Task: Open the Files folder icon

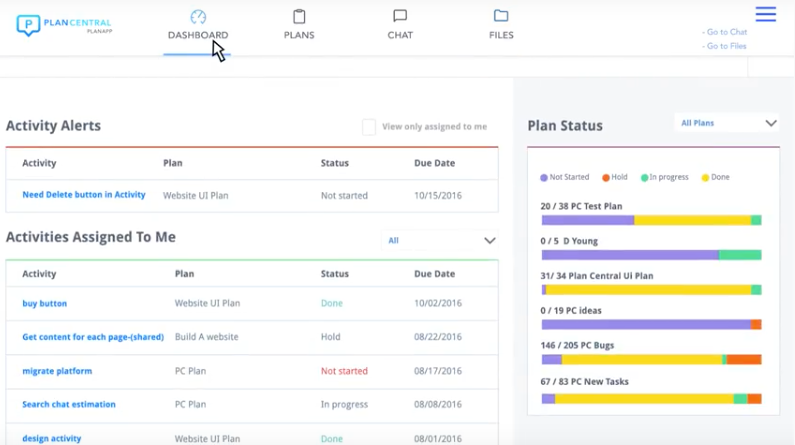Action: (x=501, y=17)
